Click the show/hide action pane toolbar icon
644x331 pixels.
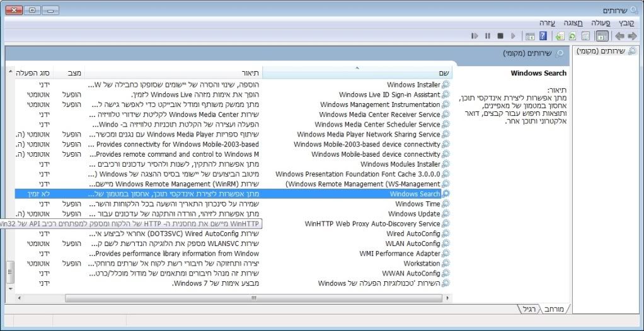coord(530,36)
